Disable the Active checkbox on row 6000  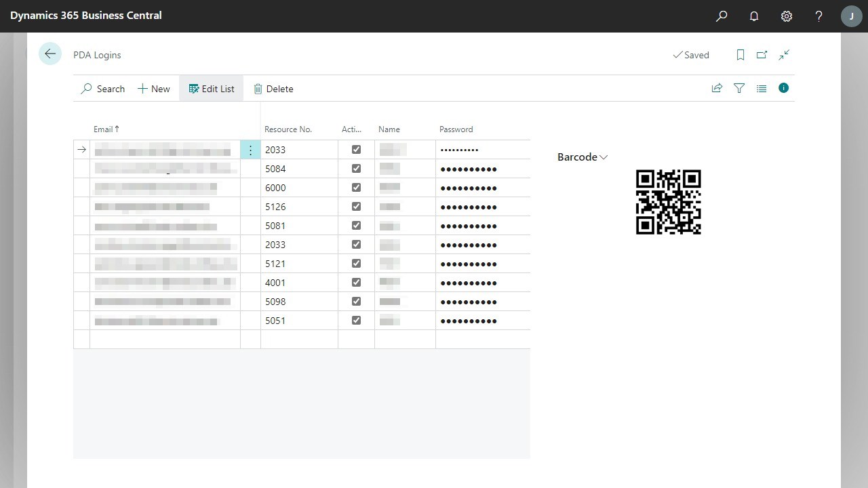coord(356,187)
